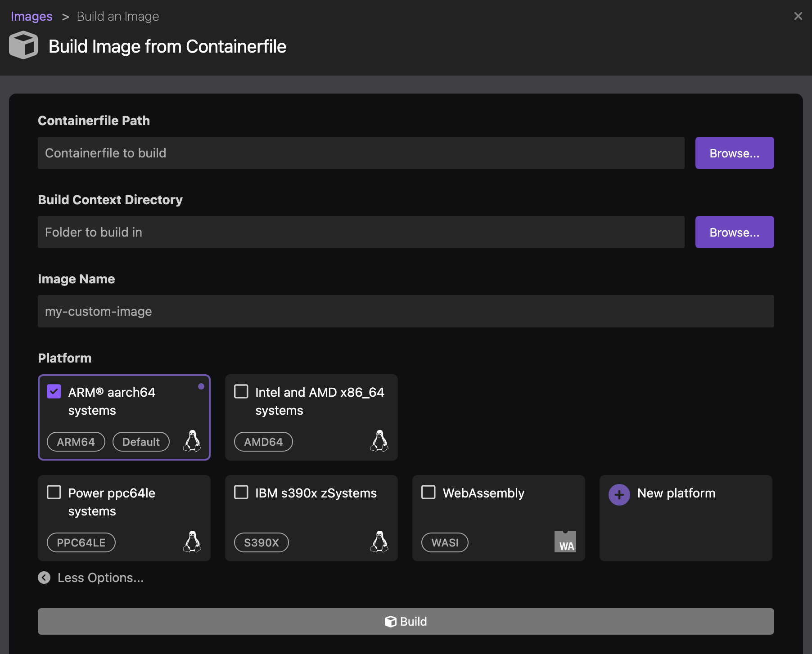Enable the Intel and AMD x86_64 platform
The width and height of the screenshot is (812, 654).
point(241,392)
